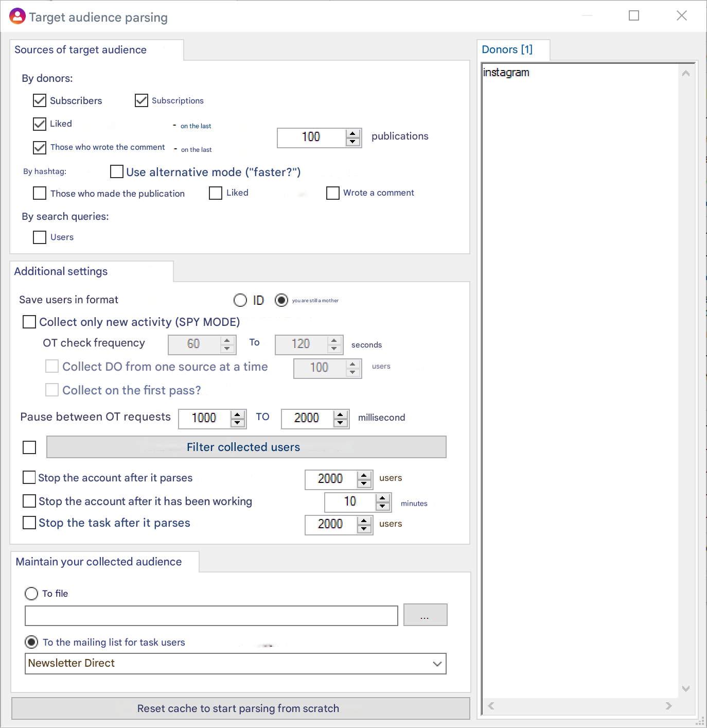Click the browse "..." button for file
The image size is (707, 728).
(425, 615)
